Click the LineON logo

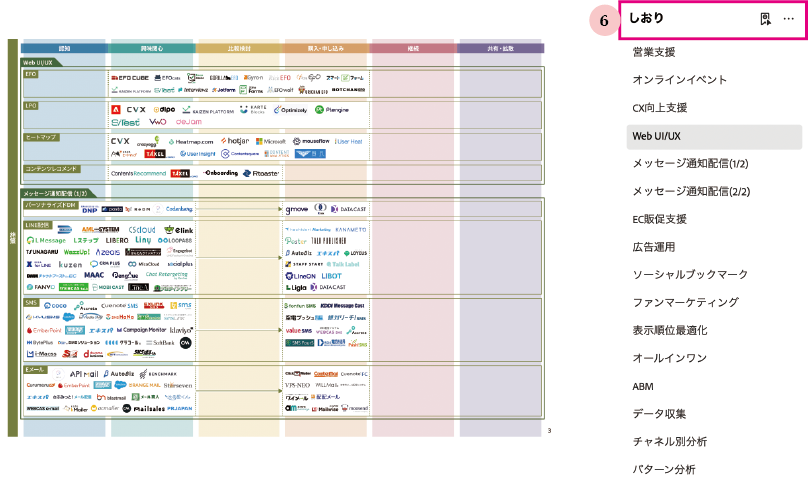click(x=301, y=276)
